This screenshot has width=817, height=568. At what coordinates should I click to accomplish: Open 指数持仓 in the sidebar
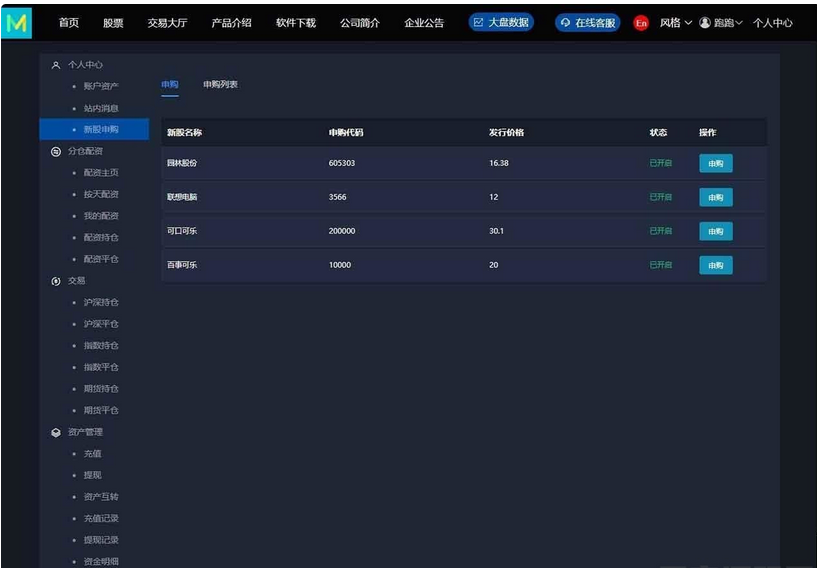(x=101, y=345)
